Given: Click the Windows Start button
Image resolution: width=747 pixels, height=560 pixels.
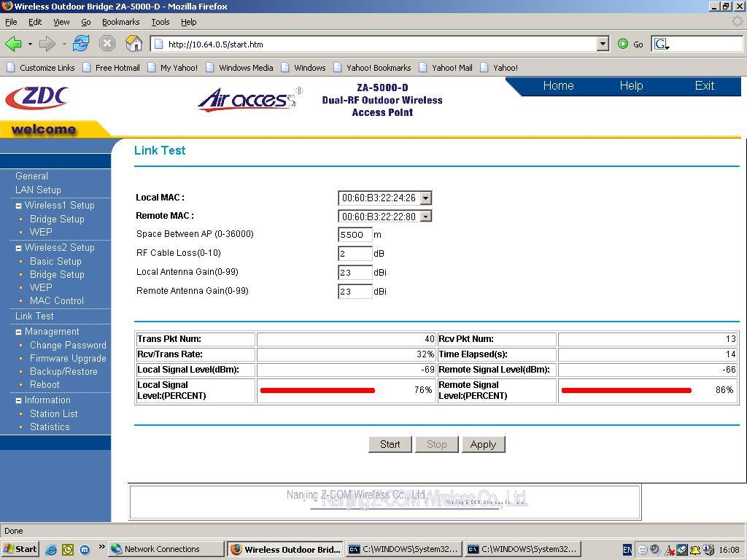Looking at the screenshot, I should (20, 549).
